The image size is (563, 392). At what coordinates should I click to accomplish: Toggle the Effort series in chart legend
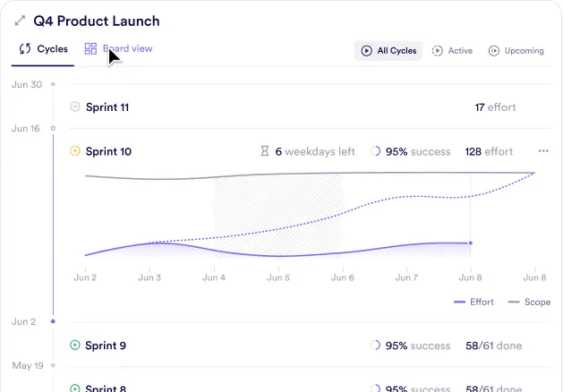click(473, 302)
